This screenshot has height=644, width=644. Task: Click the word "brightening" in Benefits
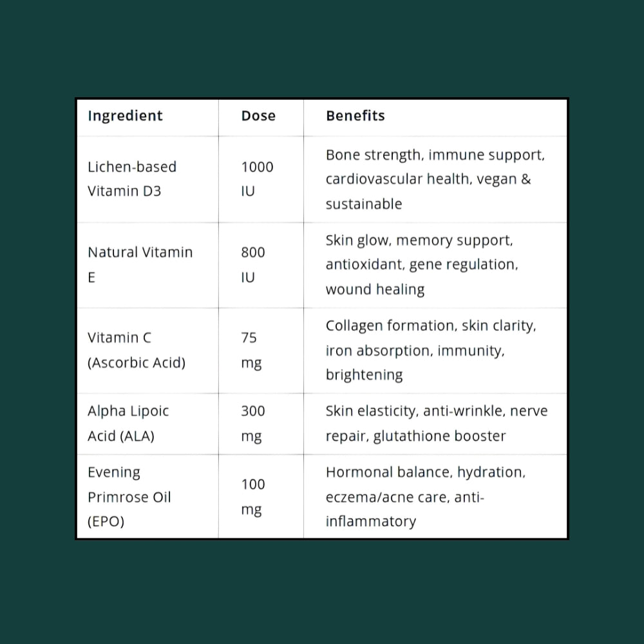364,375
